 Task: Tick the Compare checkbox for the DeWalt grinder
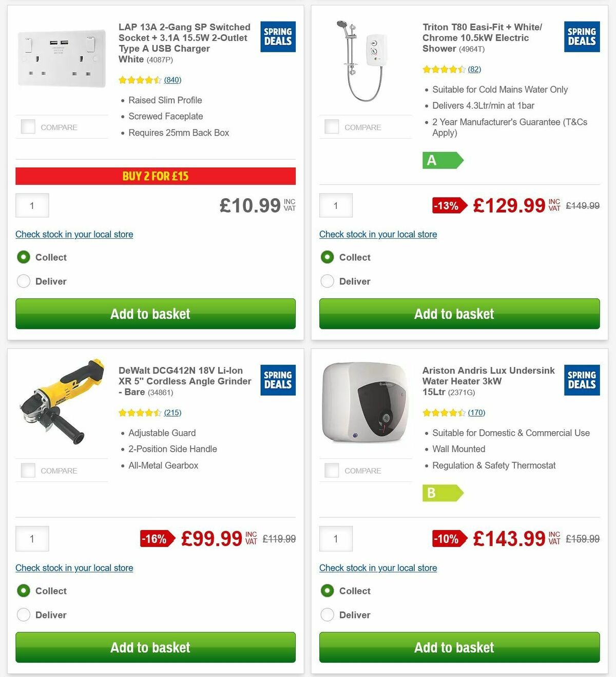click(28, 470)
